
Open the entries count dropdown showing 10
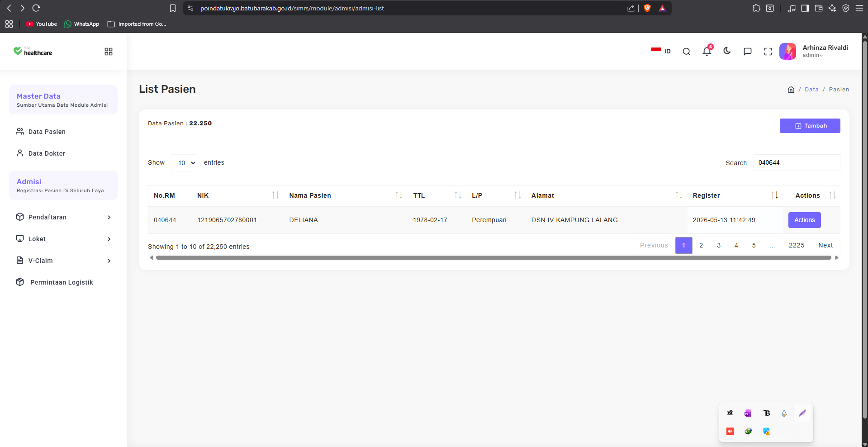click(184, 163)
